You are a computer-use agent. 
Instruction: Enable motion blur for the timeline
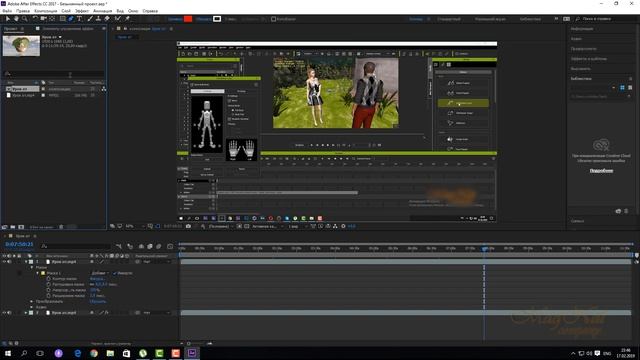click(x=159, y=246)
